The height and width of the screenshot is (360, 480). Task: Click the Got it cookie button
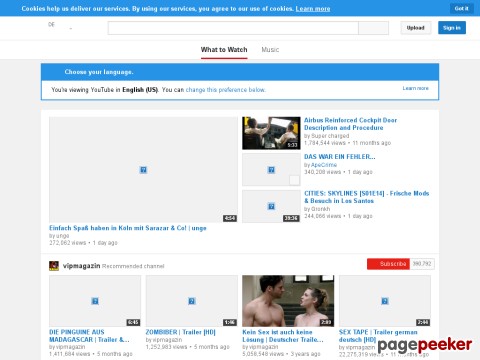click(x=461, y=8)
